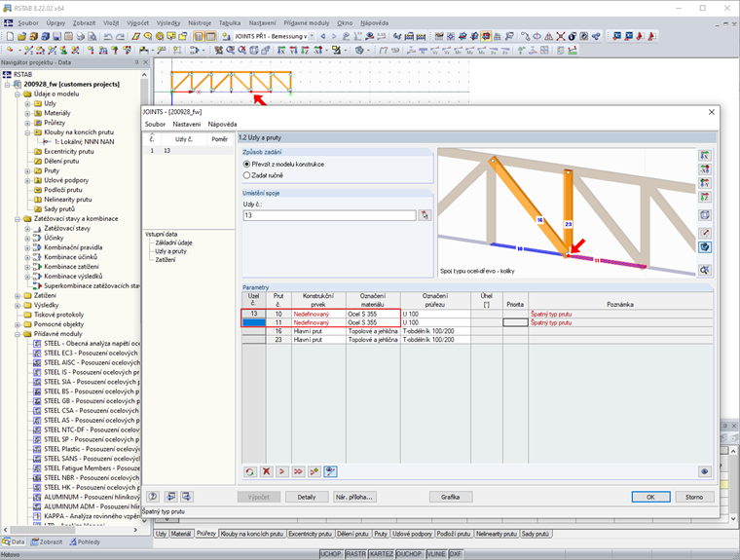Click the navigate-previous blue arrow in toolbar

pyautogui.click(x=323, y=36)
